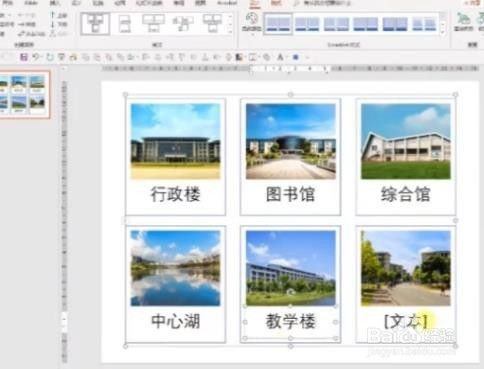Open the Insert (插入) ribbon tab
This screenshot has width=484, height=369.
[55, 3]
